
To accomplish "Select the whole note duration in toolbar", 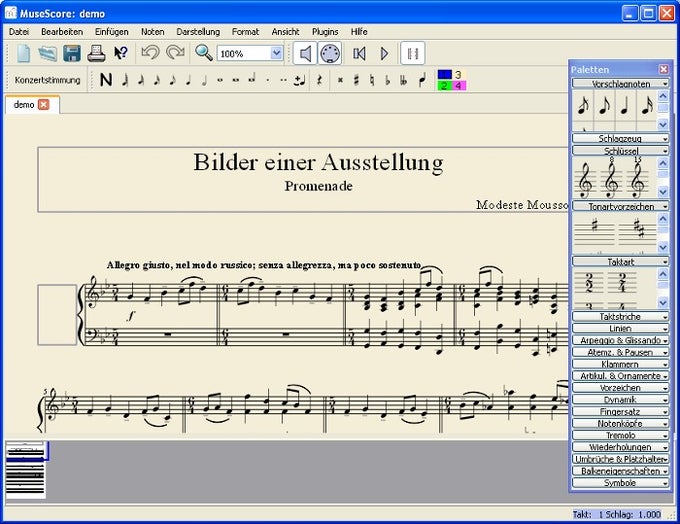I will (x=220, y=80).
